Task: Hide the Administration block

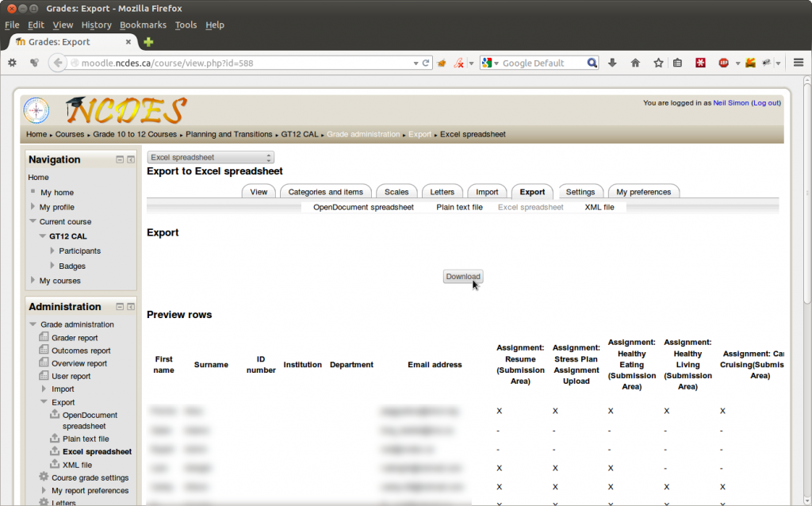Action: click(x=120, y=307)
